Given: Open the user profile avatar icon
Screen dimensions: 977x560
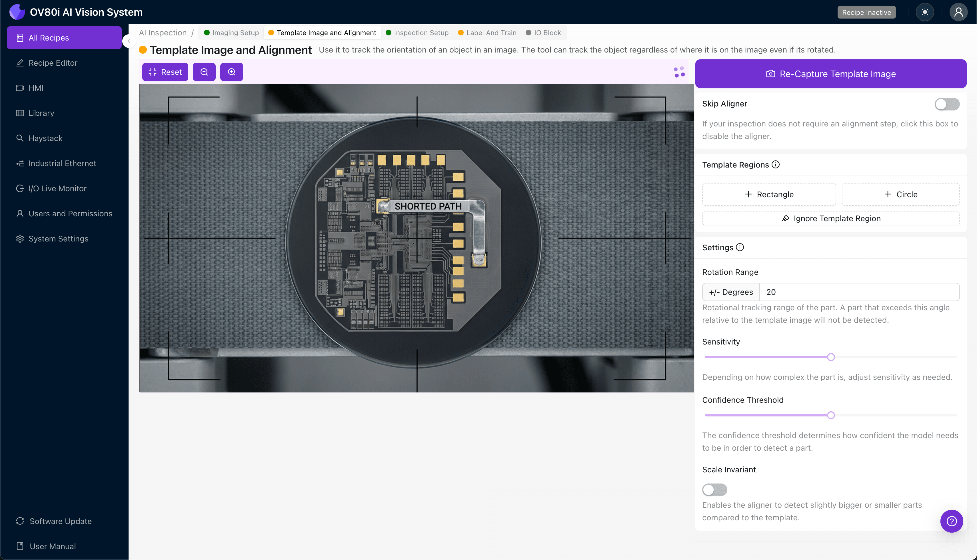Looking at the screenshot, I should [958, 12].
